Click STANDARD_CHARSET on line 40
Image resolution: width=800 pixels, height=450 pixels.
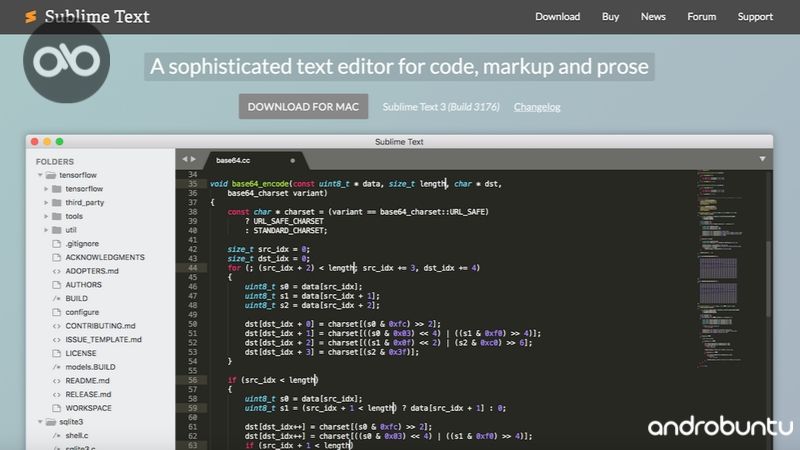click(288, 231)
